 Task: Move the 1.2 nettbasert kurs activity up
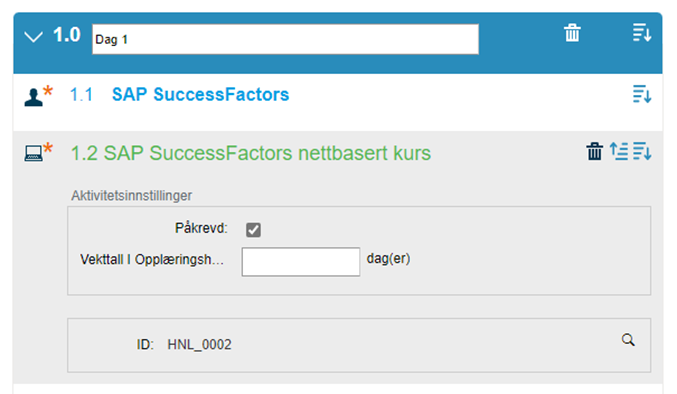click(x=619, y=151)
